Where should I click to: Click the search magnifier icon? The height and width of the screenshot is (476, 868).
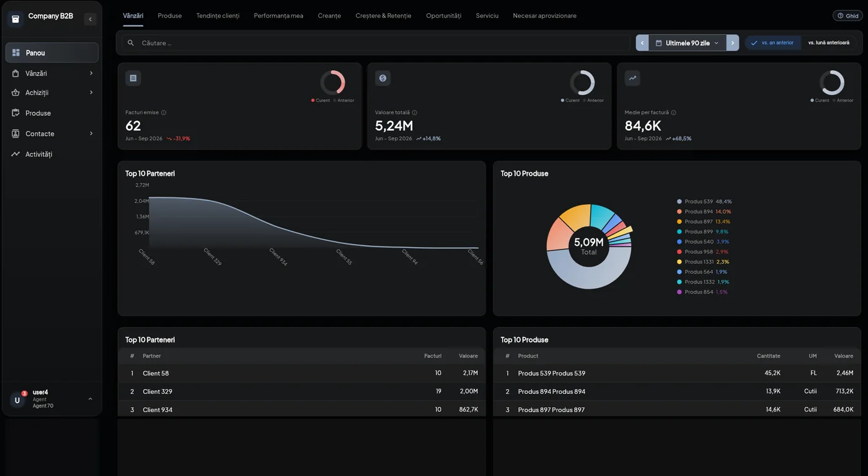pos(131,43)
